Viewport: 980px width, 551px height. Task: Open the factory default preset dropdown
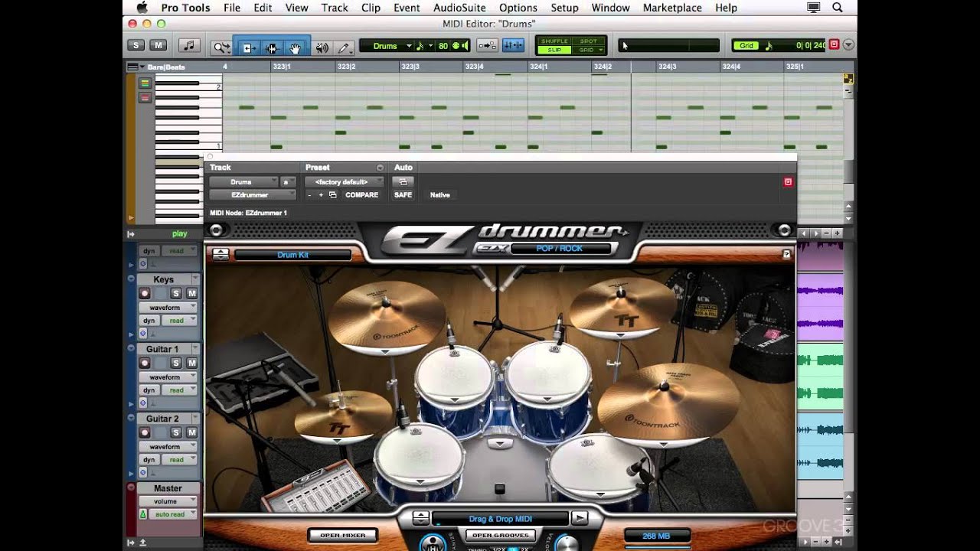pos(344,182)
